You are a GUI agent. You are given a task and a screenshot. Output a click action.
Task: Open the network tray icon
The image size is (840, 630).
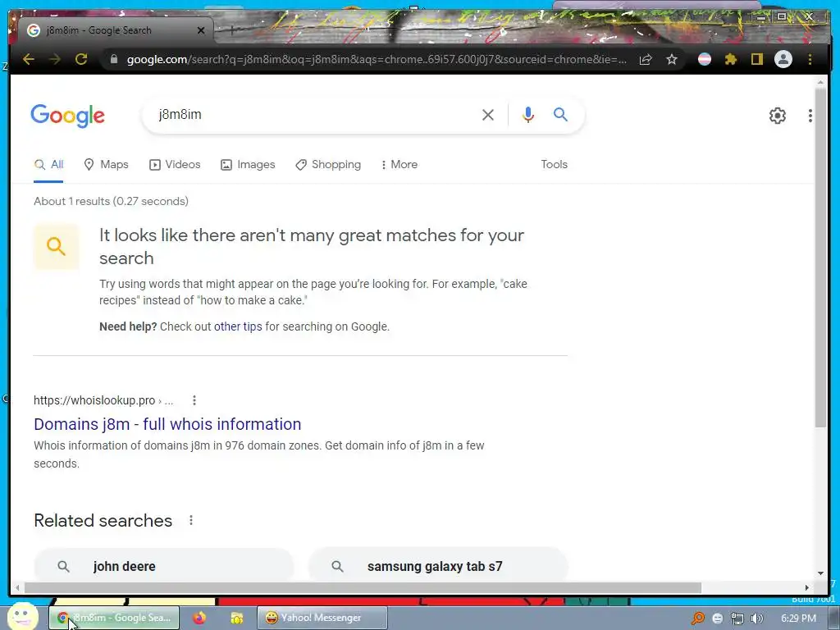tap(737, 619)
